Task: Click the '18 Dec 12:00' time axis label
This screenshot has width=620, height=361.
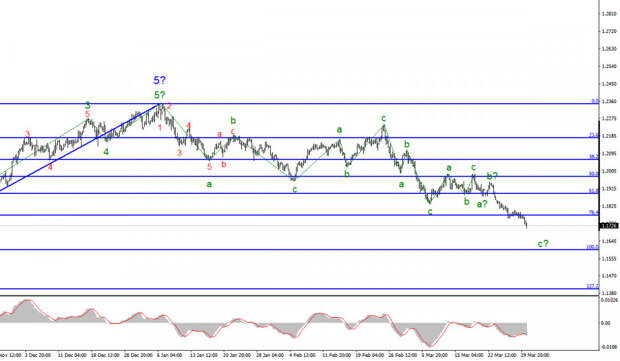Action: coord(105,355)
